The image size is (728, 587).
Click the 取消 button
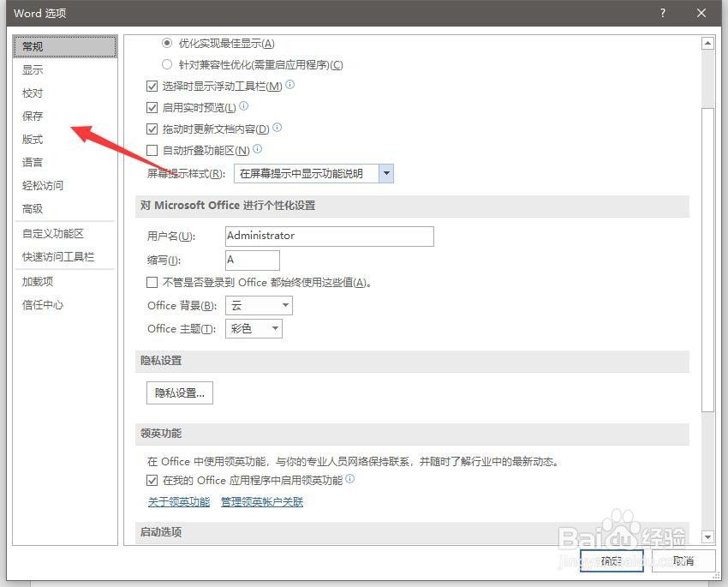683,561
